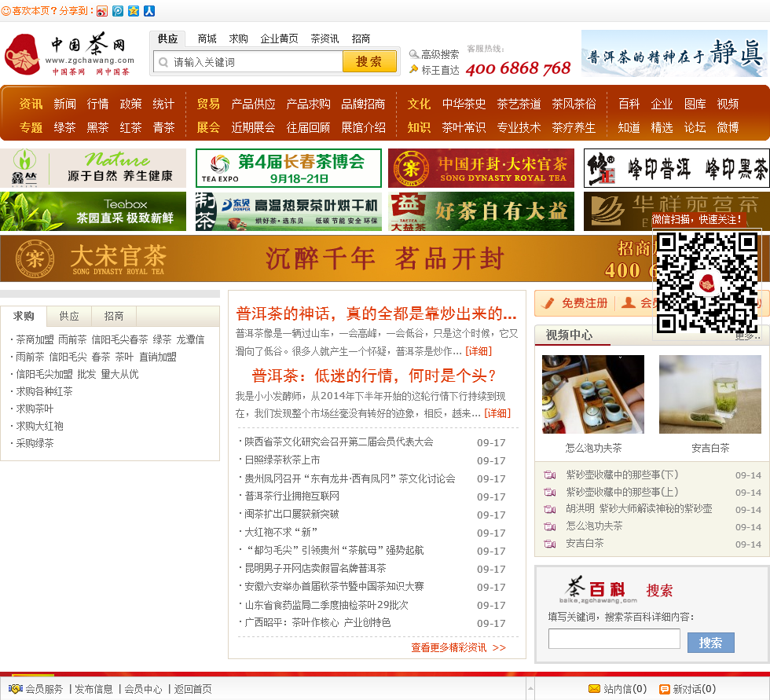Open 普洱茶的精神在于静真 banner
770x700 pixels.
[x=675, y=53]
